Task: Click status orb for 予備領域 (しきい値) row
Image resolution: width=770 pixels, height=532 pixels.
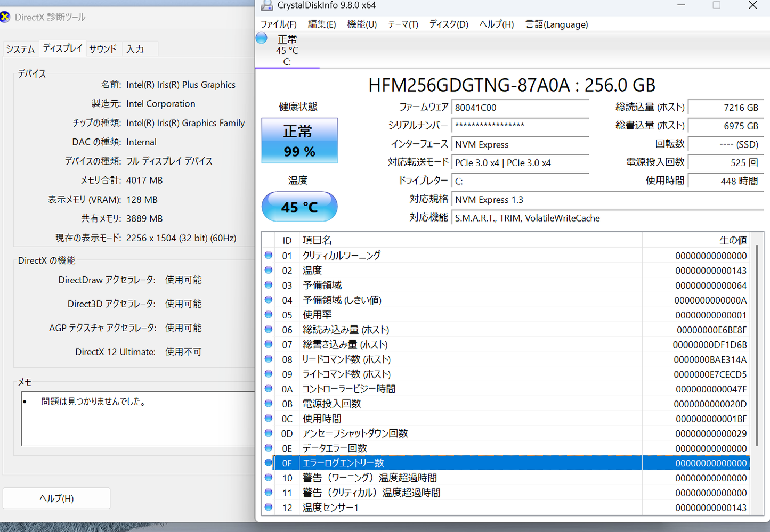Action: 269,300
